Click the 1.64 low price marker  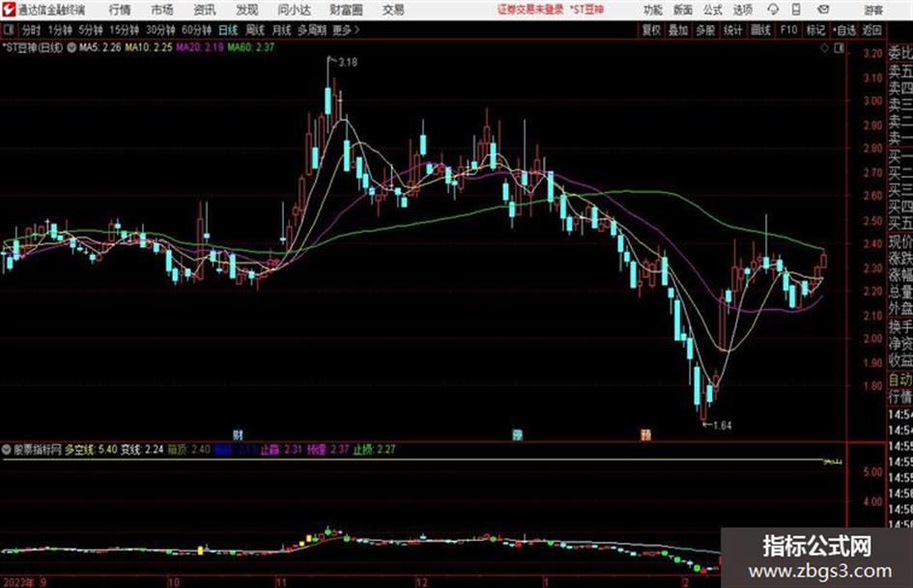point(722,426)
